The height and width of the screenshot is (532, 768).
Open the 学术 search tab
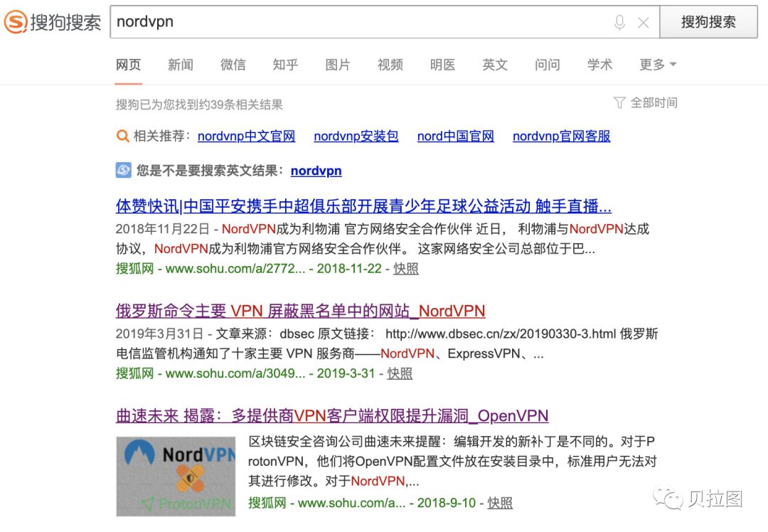click(599, 65)
